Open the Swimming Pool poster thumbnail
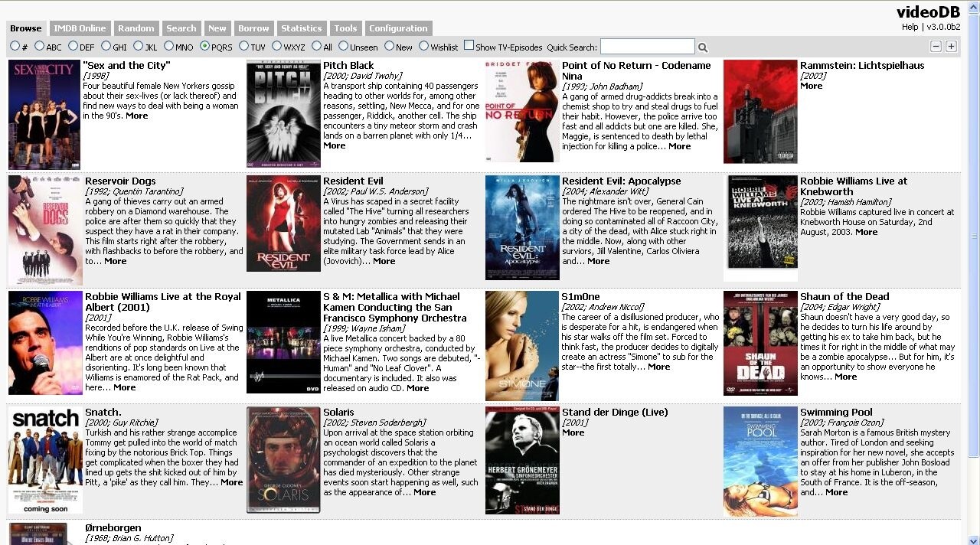This screenshot has width=980, height=545. 760,462
